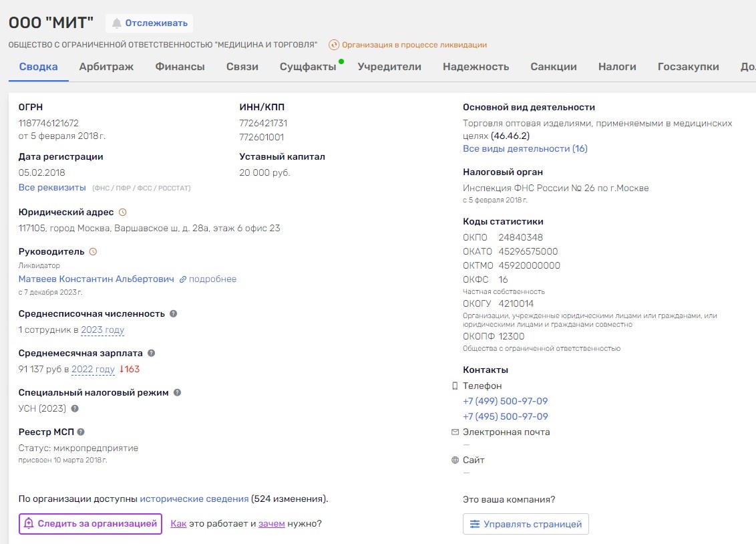The height and width of the screenshot is (544, 756).
Task: Call phone number +7 (499) 500-97-09
Action: click(506, 401)
